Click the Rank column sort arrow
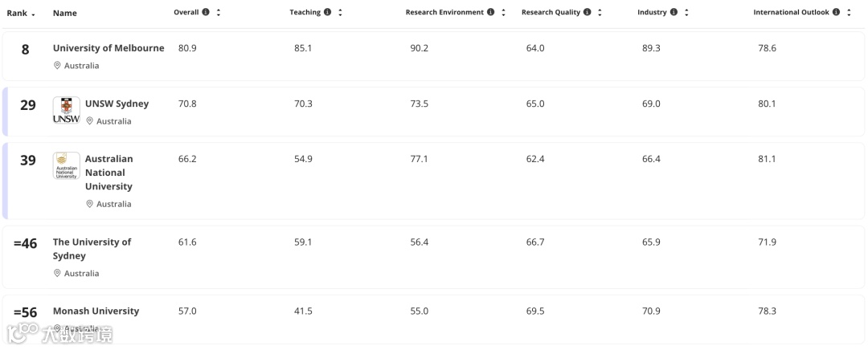The image size is (868, 350). coord(33,14)
